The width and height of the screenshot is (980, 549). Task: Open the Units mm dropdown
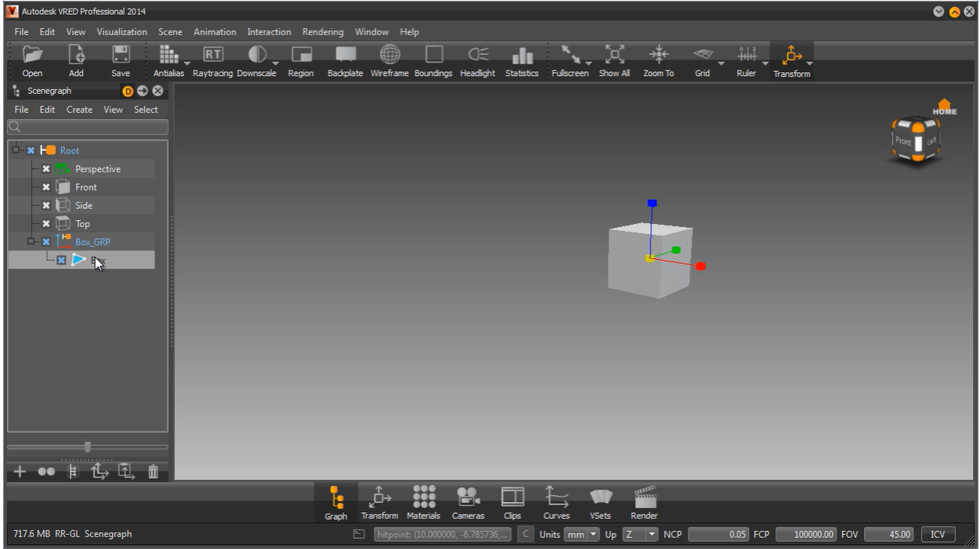tap(581, 534)
